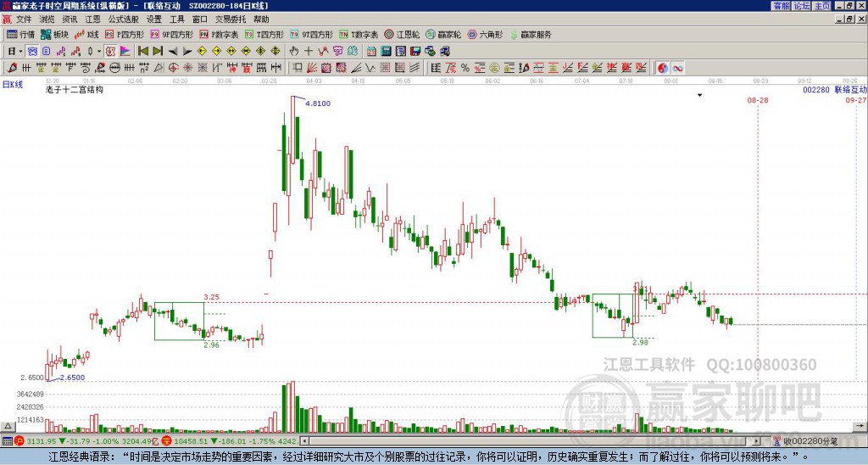
Task: Open the P四方形 tool
Action: pyautogui.click(x=125, y=34)
